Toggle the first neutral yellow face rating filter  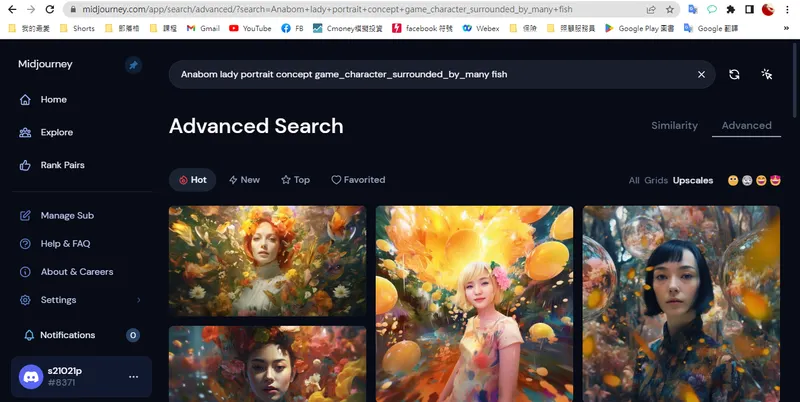click(x=733, y=180)
